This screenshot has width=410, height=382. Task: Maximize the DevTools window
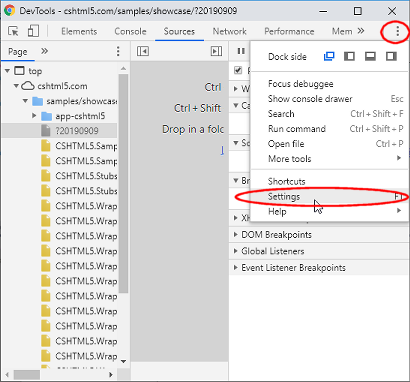coord(358,11)
